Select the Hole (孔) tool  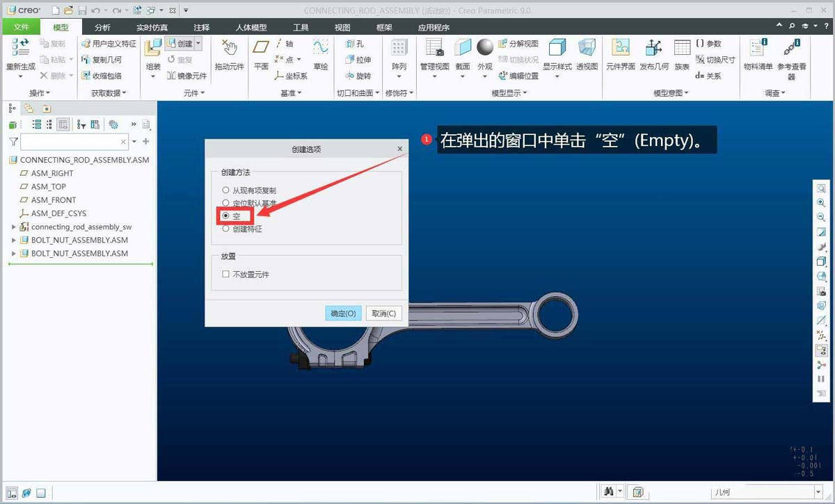tap(355, 44)
